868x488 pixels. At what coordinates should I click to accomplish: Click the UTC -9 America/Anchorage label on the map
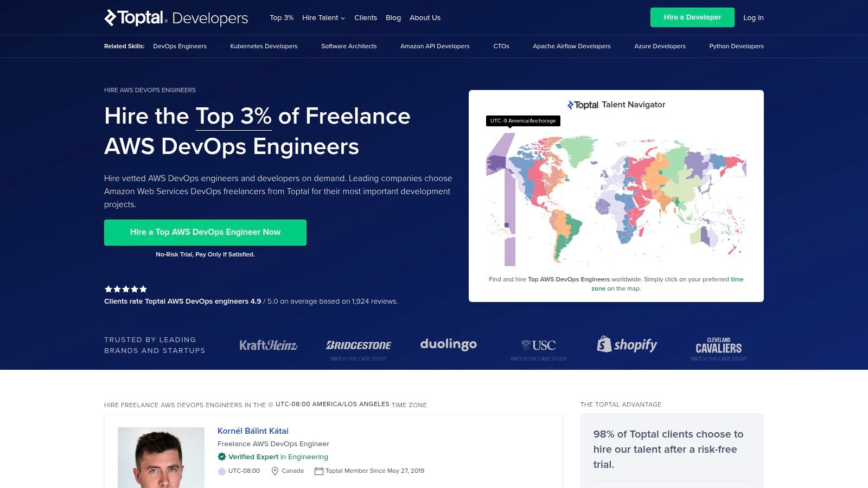pyautogui.click(x=523, y=121)
